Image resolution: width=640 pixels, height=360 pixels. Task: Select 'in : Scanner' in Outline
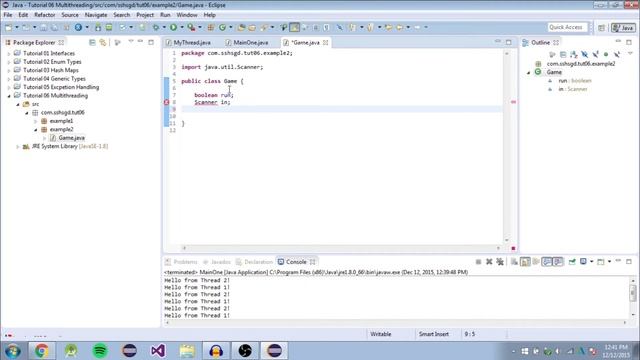point(573,89)
